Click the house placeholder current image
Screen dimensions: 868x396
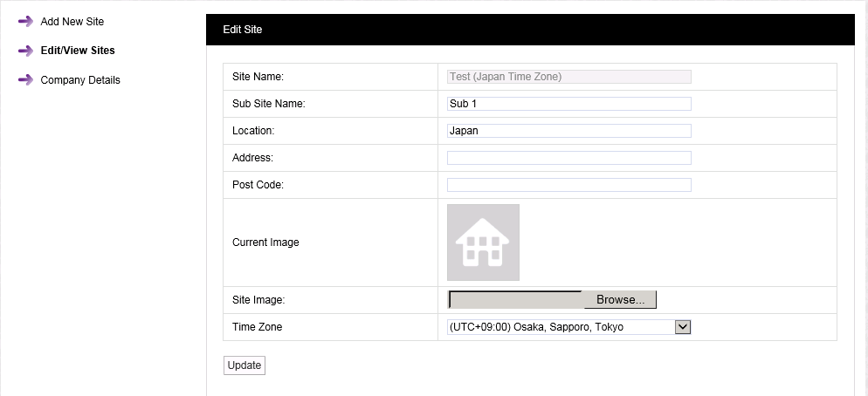[x=483, y=242]
